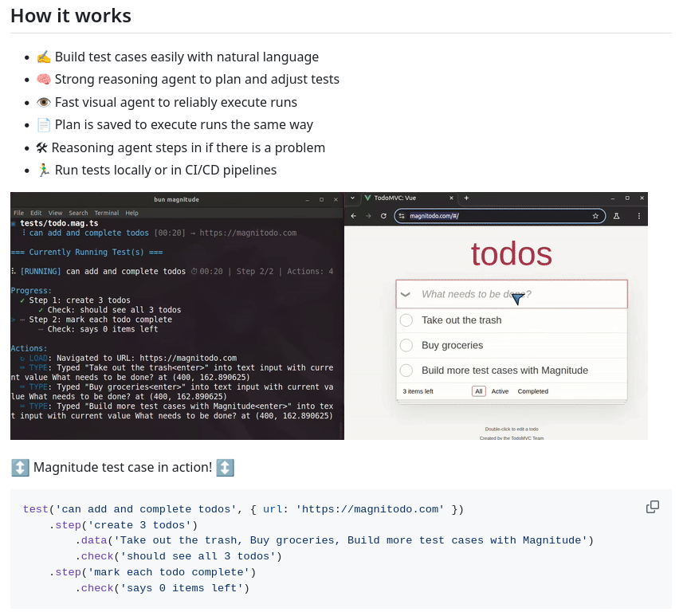Viewport: 683px width, 616px height.
Task: Click the magnitodo.com address bar
Action: (x=500, y=216)
